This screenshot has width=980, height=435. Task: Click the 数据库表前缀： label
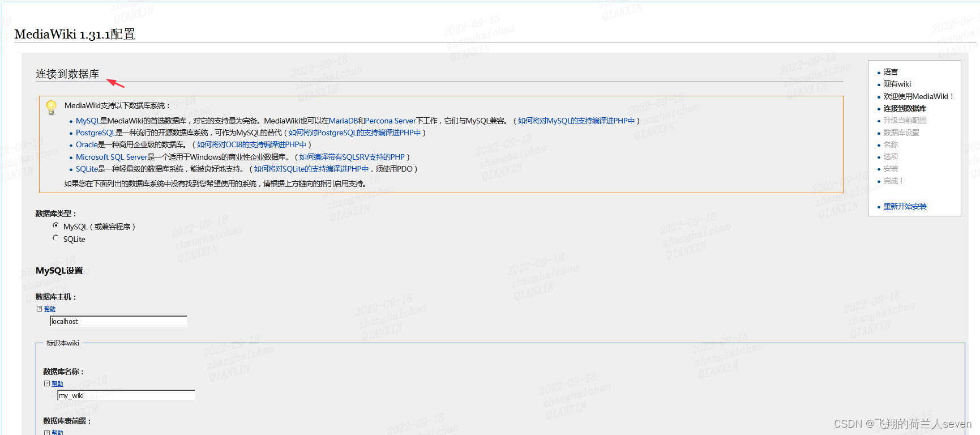pyautogui.click(x=67, y=421)
